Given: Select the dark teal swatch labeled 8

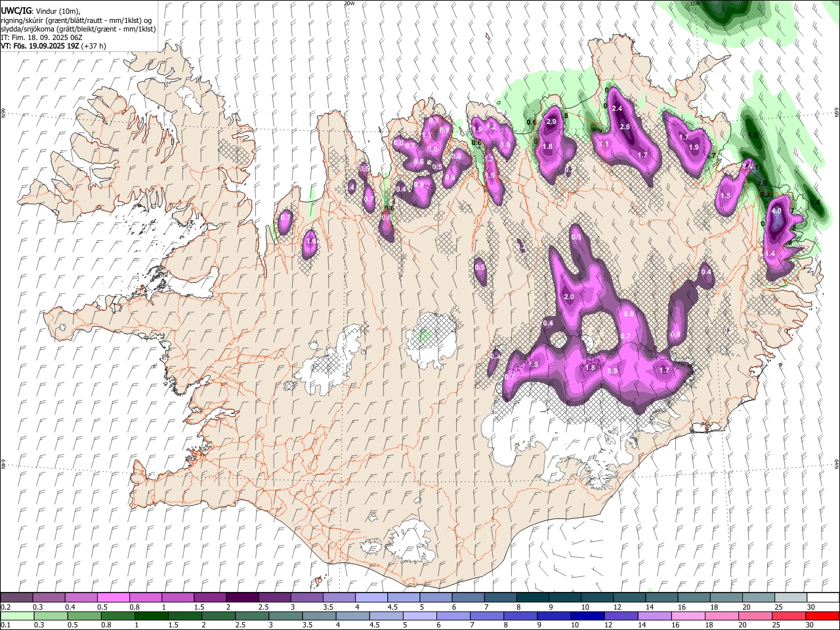Looking at the screenshot, I should pyautogui.click(x=532, y=597).
